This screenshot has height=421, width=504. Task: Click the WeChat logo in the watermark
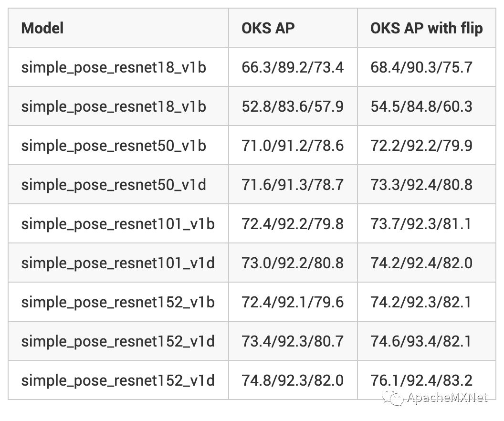[x=396, y=397]
